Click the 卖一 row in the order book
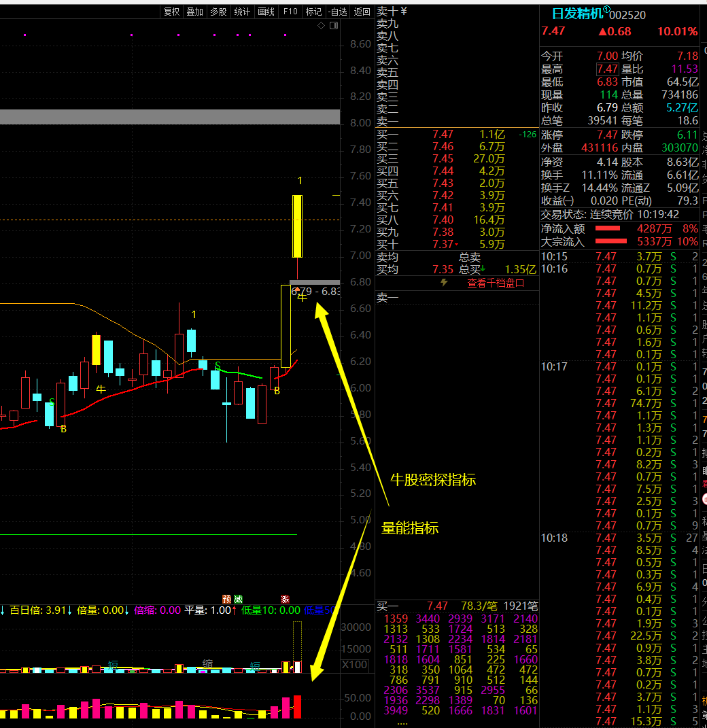 [457, 122]
